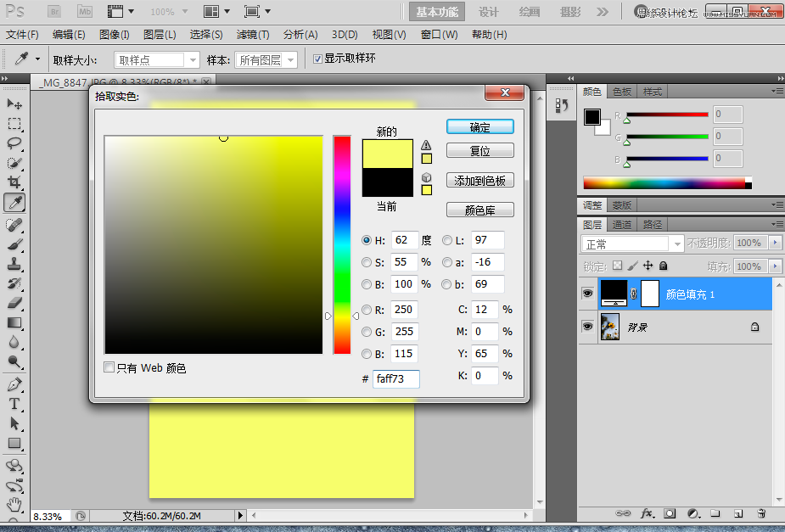Viewport: 785px width, 532px height.
Task: Open the layer opacity 不透明度 slider arrow
Action: tap(775, 243)
